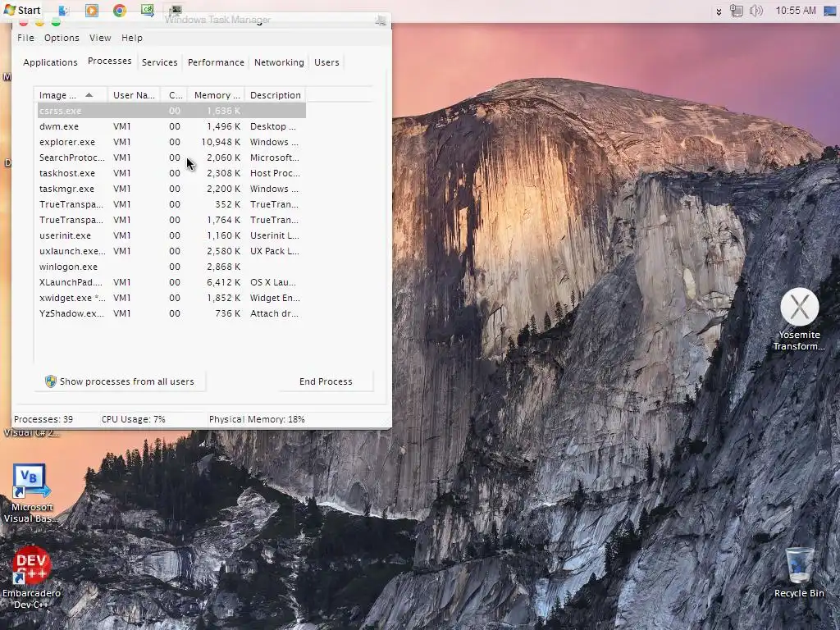Screen dimensions: 840x630
Task: Select the explorer.exe process
Action: click(171, 142)
